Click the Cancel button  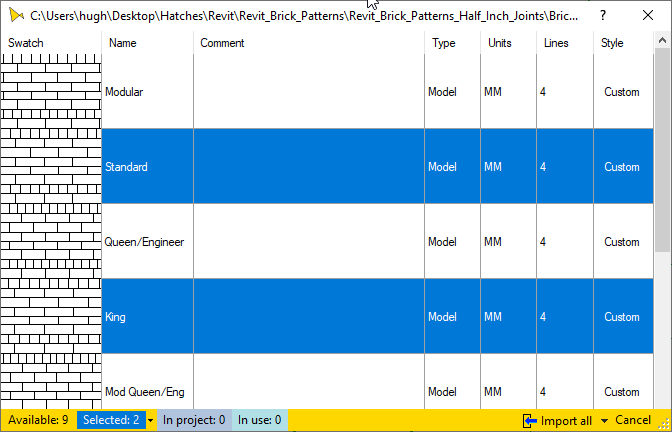633,420
